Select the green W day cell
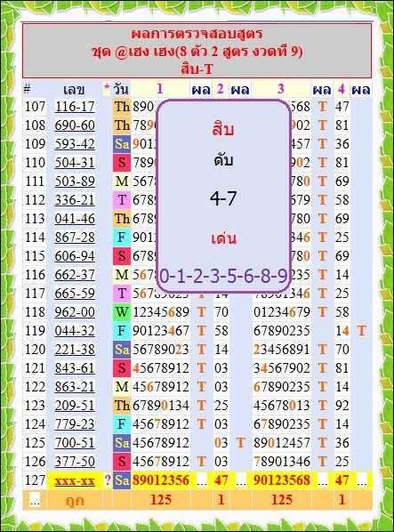The height and width of the screenshot is (532, 394). [121, 312]
